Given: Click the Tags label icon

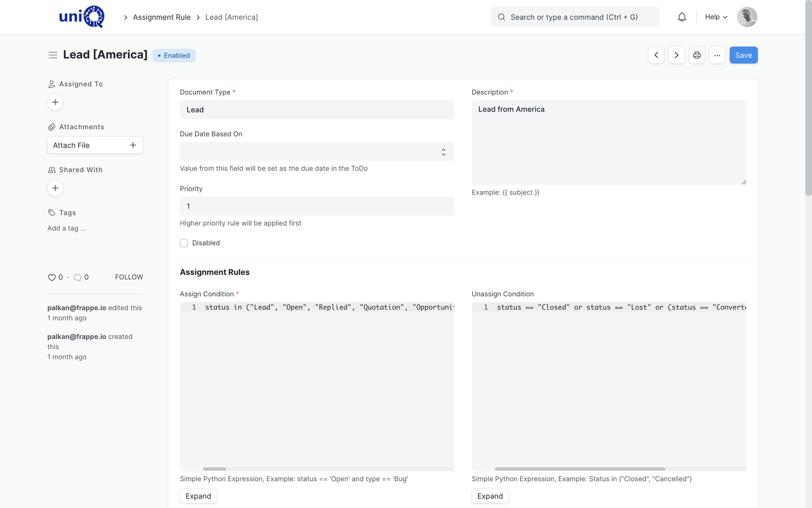Looking at the screenshot, I should point(52,213).
